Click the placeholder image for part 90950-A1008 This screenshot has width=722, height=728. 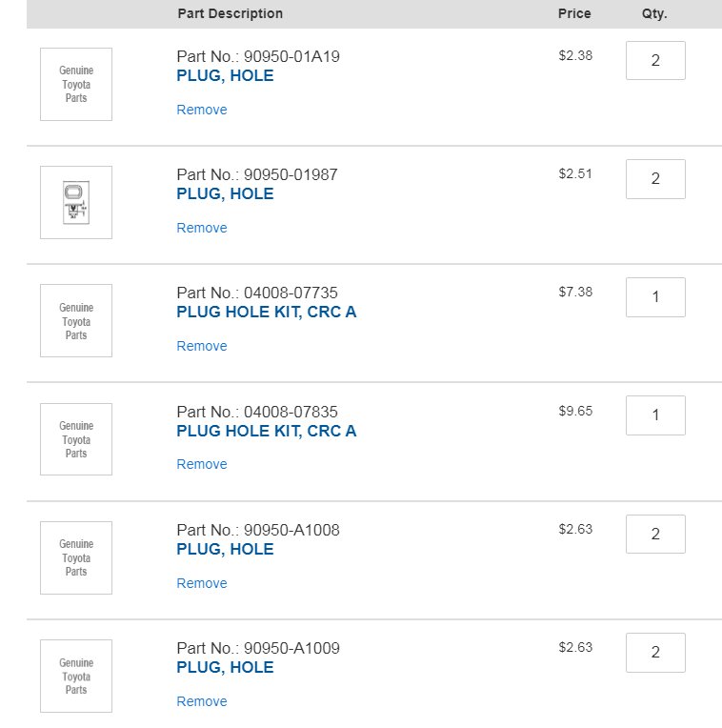point(76,557)
